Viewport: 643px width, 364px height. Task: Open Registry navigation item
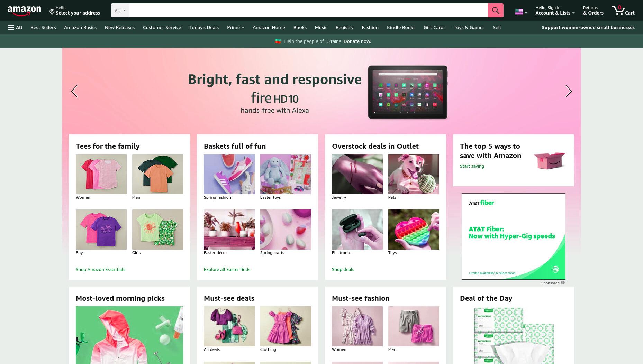click(x=344, y=27)
